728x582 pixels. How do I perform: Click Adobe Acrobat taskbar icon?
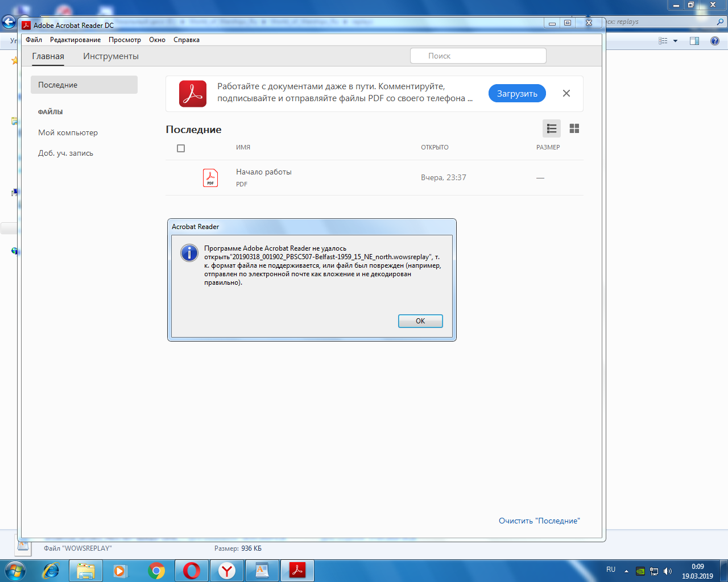click(x=297, y=571)
